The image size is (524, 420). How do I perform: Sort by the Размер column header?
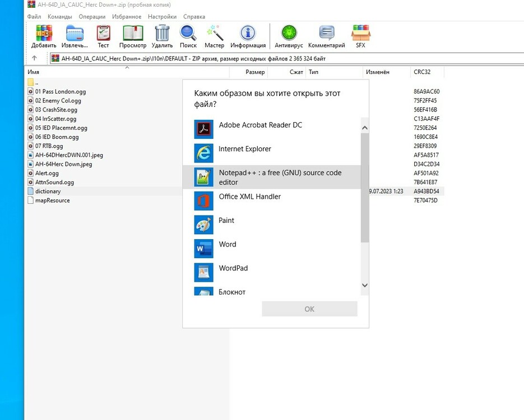coord(249,72)
